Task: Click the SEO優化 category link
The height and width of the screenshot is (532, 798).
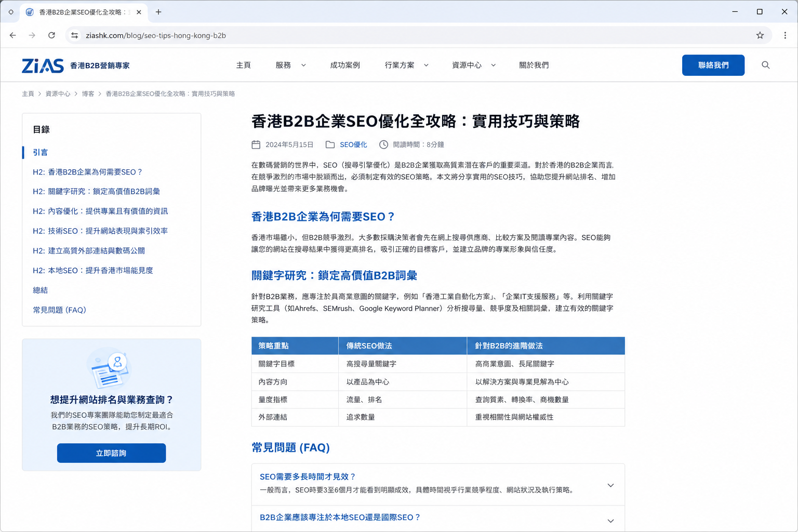Action: tap(353, 144)
